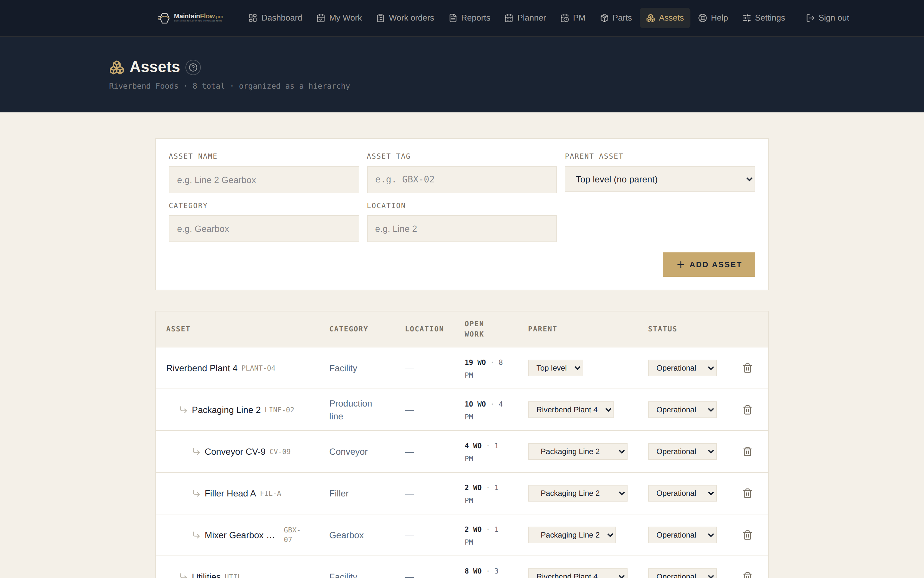Click the Gearbox category cell
Image resolution: width=924 pixels, height=578 pixels.
click(346, 535)
